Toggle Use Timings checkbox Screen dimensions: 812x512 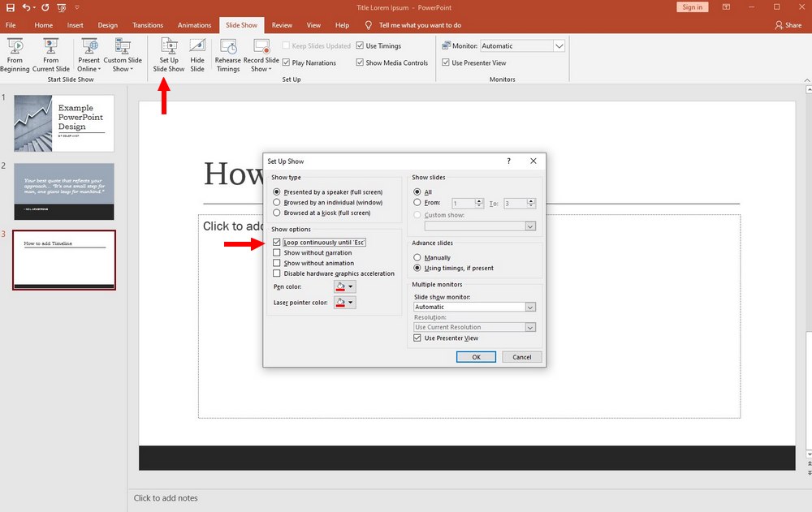pos(360,45)
